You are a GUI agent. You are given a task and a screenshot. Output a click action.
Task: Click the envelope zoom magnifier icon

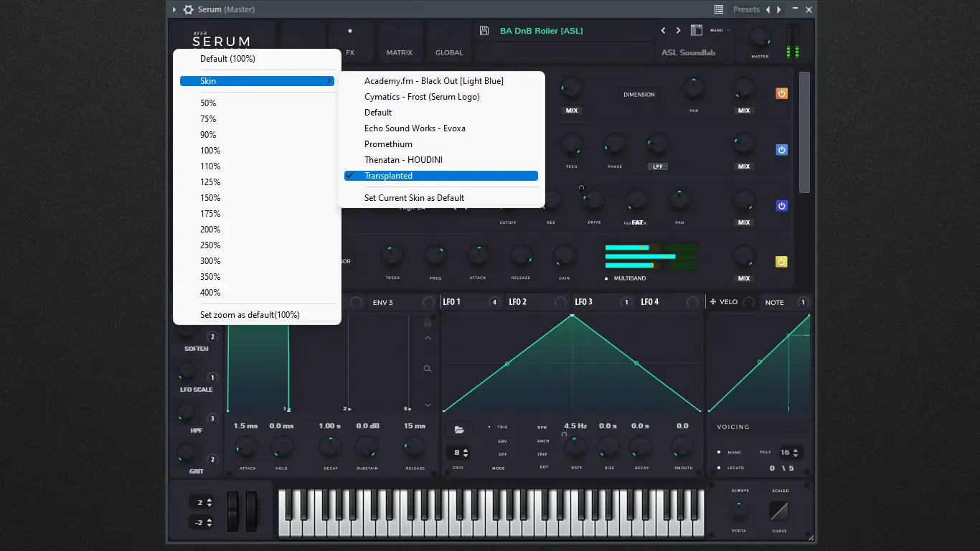click(428, 369)
